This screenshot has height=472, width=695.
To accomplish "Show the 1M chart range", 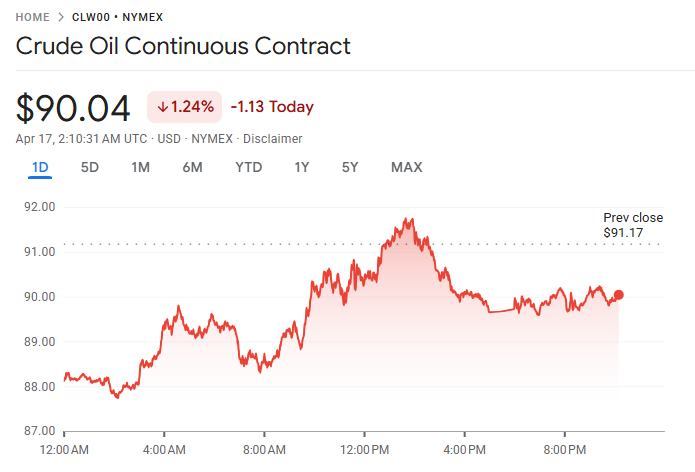I will (x=140, y=167).
